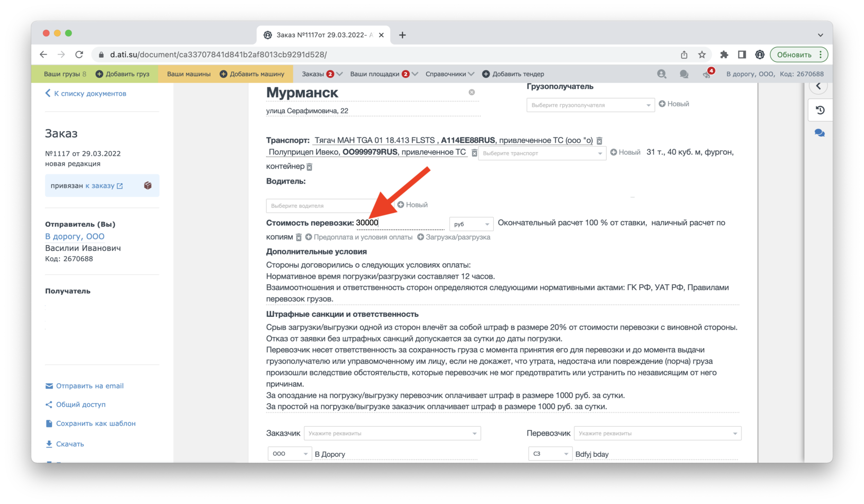Click the browser forward arrow
Screen dimensions: 864x504
pos(61,55)
